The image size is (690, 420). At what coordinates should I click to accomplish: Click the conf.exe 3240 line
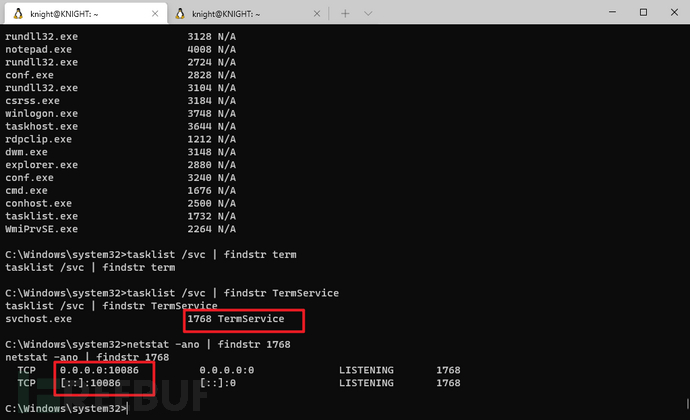[x=121, y=177]
